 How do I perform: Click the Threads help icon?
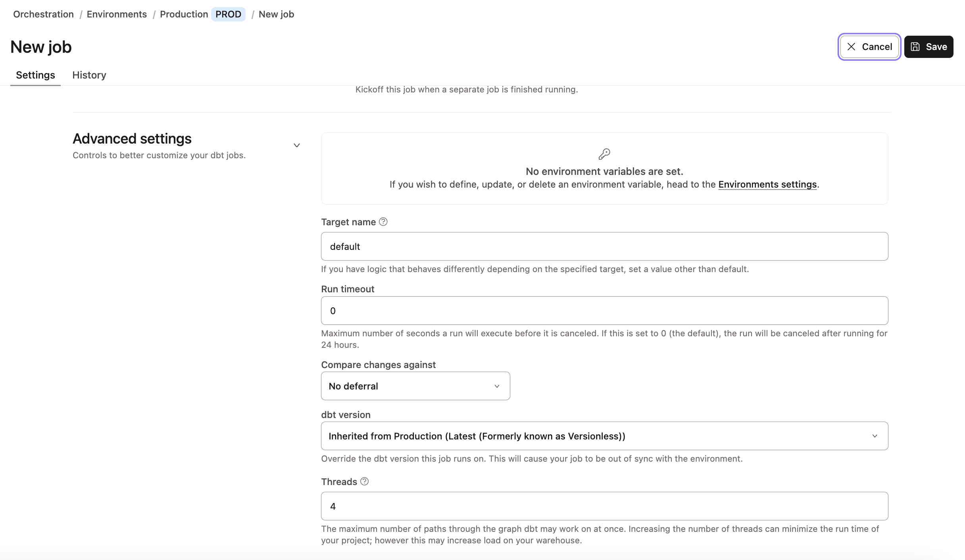[x=364, y=481]
